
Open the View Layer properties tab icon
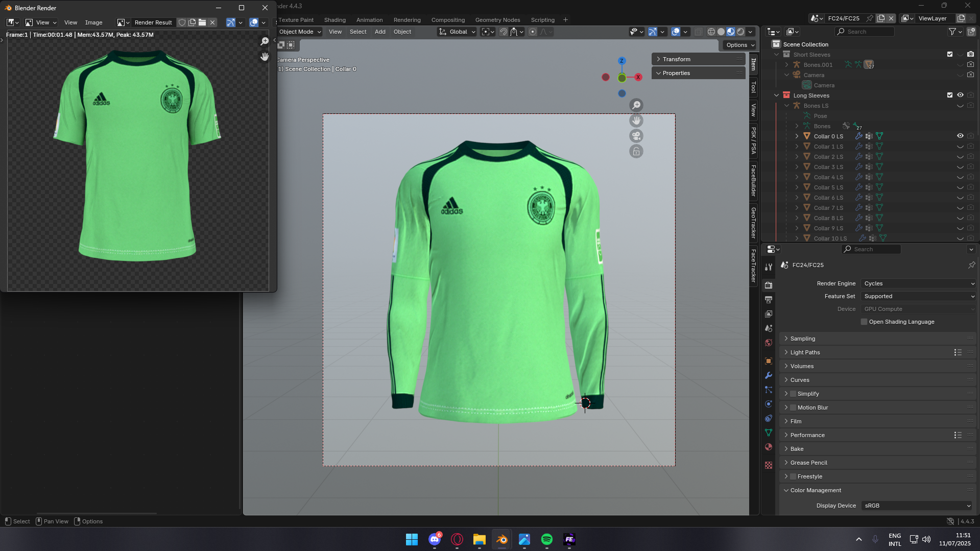pos(769,314)
